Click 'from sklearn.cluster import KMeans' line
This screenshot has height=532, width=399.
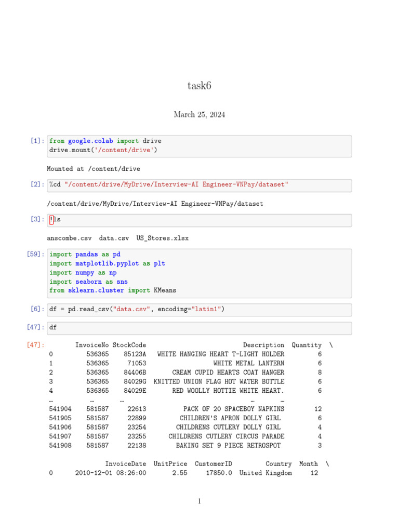[113, 290]
